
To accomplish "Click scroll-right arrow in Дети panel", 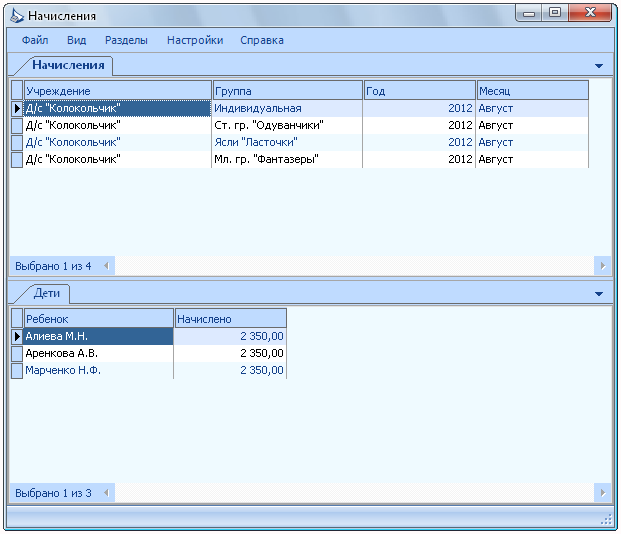I will click(x=603, y=493).
